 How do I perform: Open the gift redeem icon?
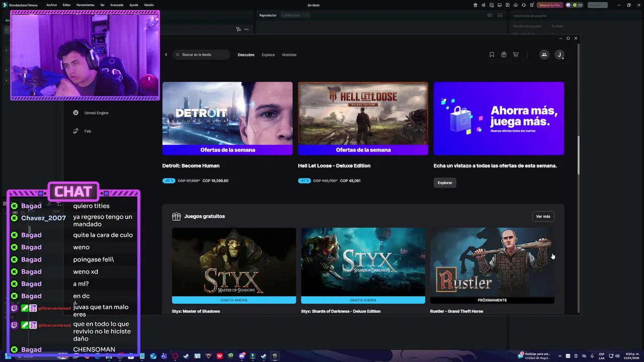tap(504, 54)
